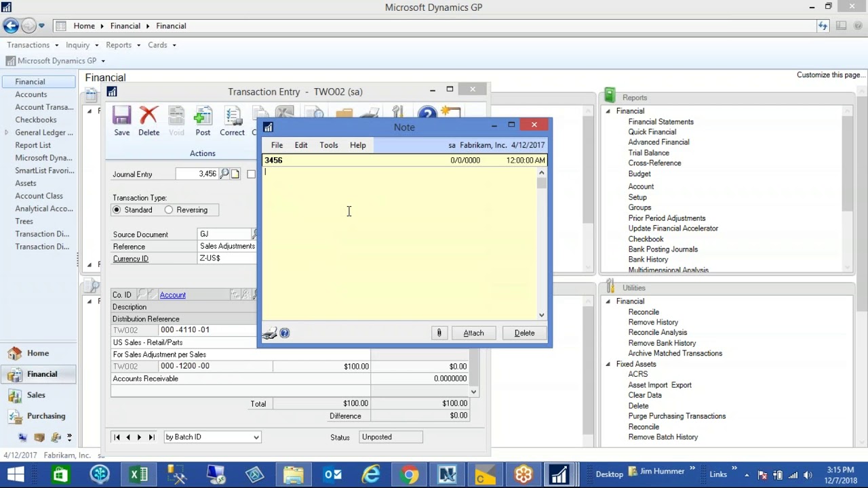Viewport: 868px width, 488px height.
Task: Click Customize this page link
Action: coord(831,75)
